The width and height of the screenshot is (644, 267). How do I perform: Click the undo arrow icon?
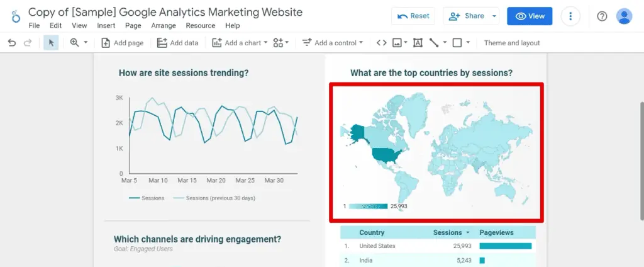coord(12,43)
